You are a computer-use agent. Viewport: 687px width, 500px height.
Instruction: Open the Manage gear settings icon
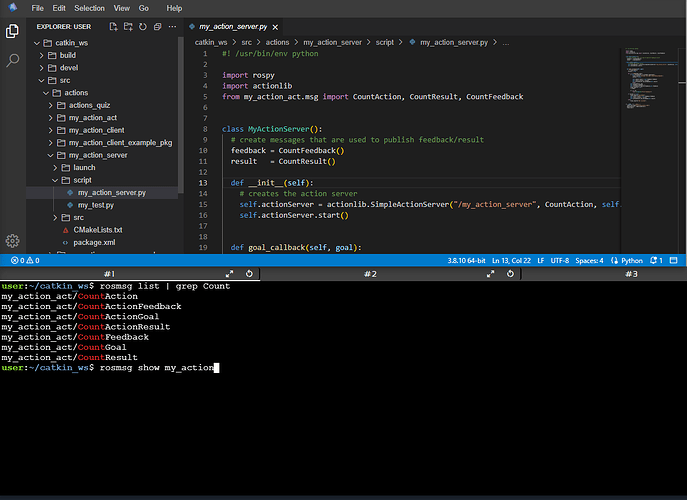(x=12, y=241)
